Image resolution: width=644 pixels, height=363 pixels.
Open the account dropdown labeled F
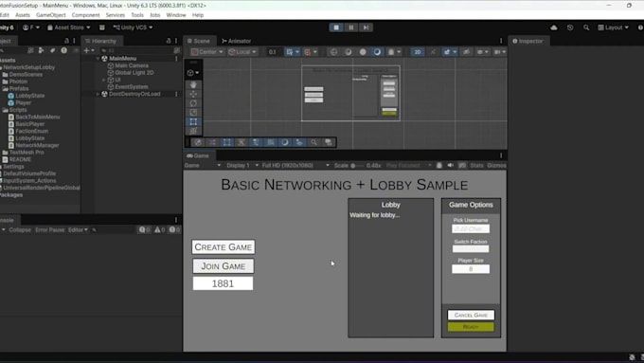pos(31,27)
